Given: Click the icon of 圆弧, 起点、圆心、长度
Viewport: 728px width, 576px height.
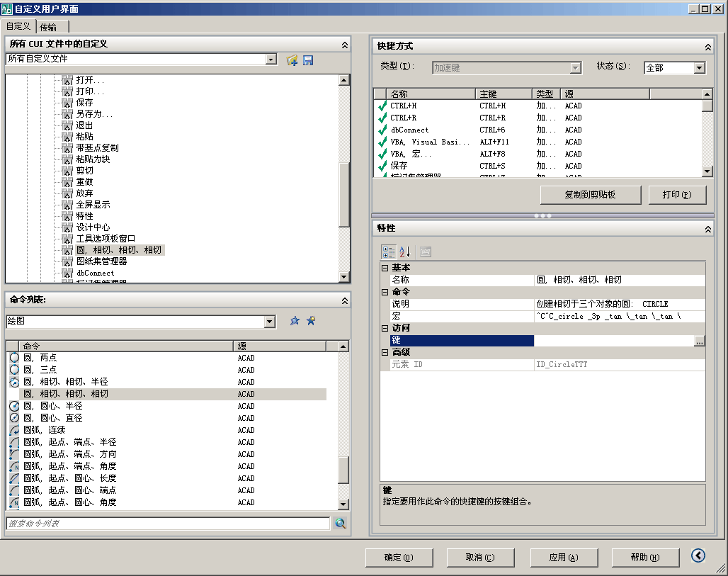Looking at the screenshot, I should tap(14, 478).
